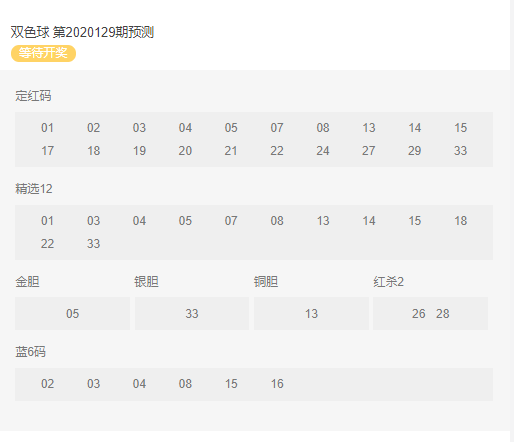Click the 银胆 value 33
This screenshot has height=442, width=514.
click(192, 314)
